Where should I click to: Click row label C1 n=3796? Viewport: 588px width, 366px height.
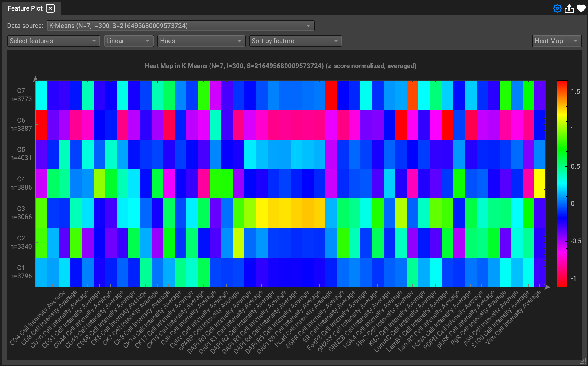[21, 272]
